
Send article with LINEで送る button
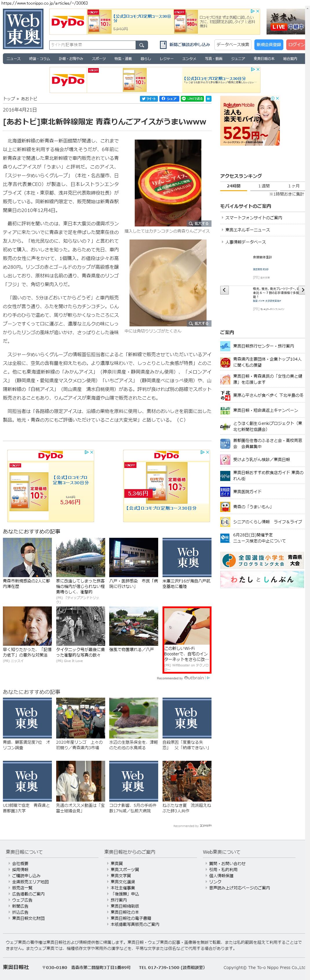(192, 98)
